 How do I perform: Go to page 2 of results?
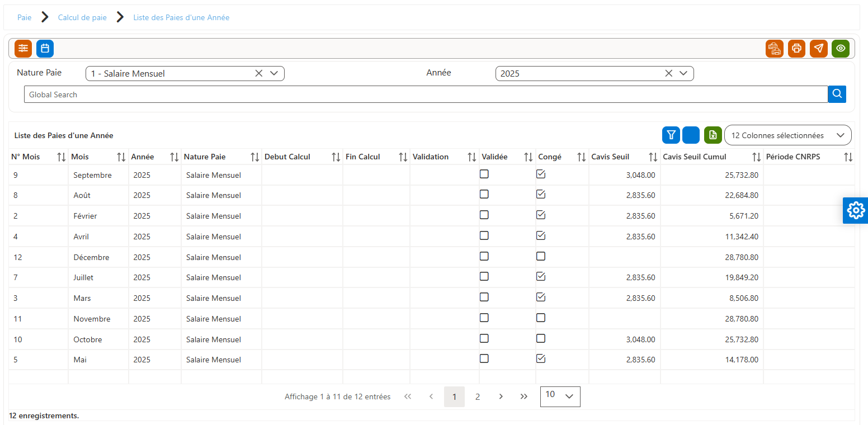(x=478, y=396)
